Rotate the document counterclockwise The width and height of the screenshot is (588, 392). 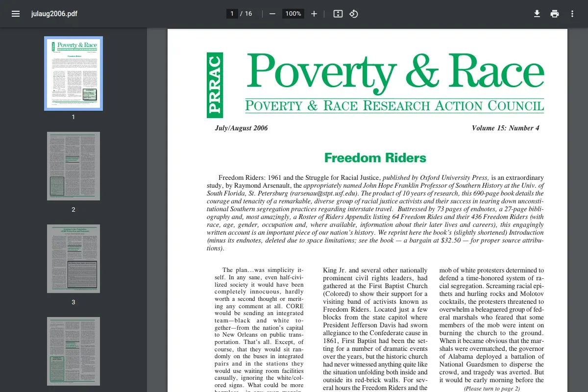point(354,14)
